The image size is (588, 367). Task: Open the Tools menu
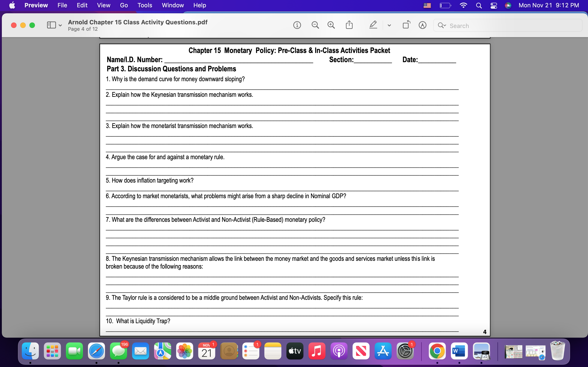[144, 5]
